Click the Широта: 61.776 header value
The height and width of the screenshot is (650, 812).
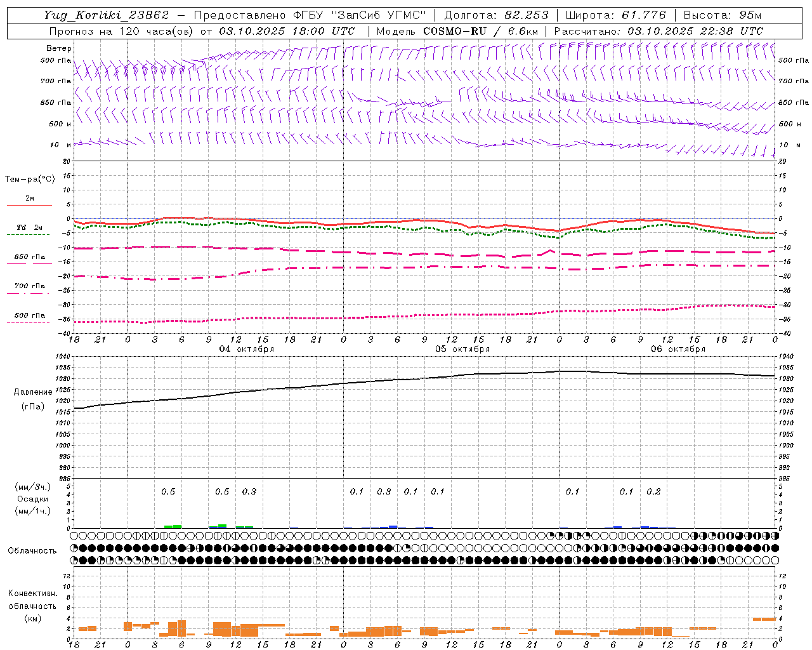click(x=615, y=15)
